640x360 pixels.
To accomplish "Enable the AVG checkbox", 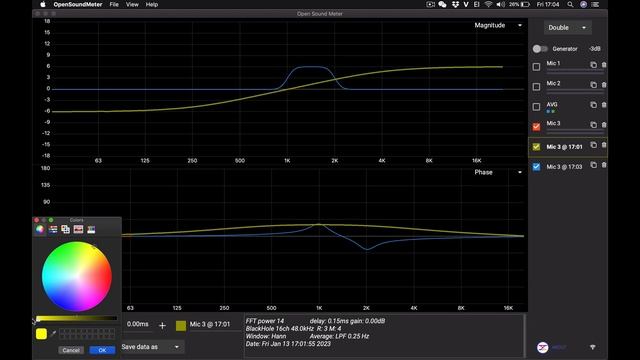I will pyautogui.click(x=536, y=107).
